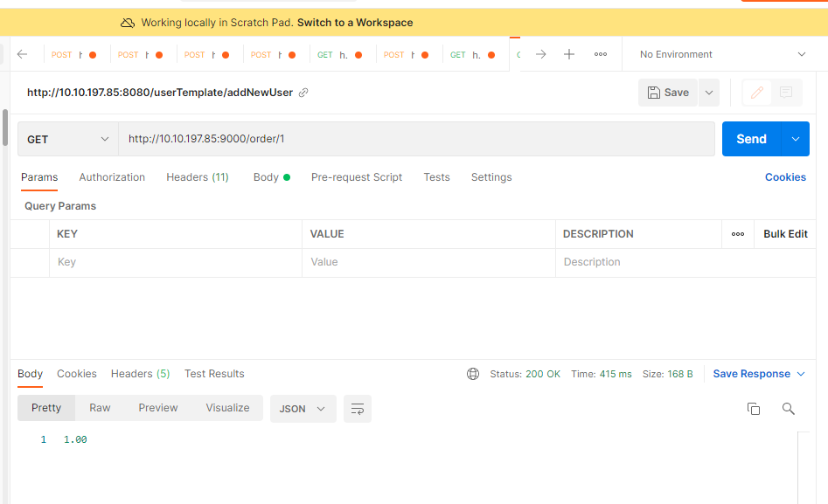The width and height of the screenshot is (828, 504).
Task: Click the request URL input field
Action: click(x=417, y=139)
